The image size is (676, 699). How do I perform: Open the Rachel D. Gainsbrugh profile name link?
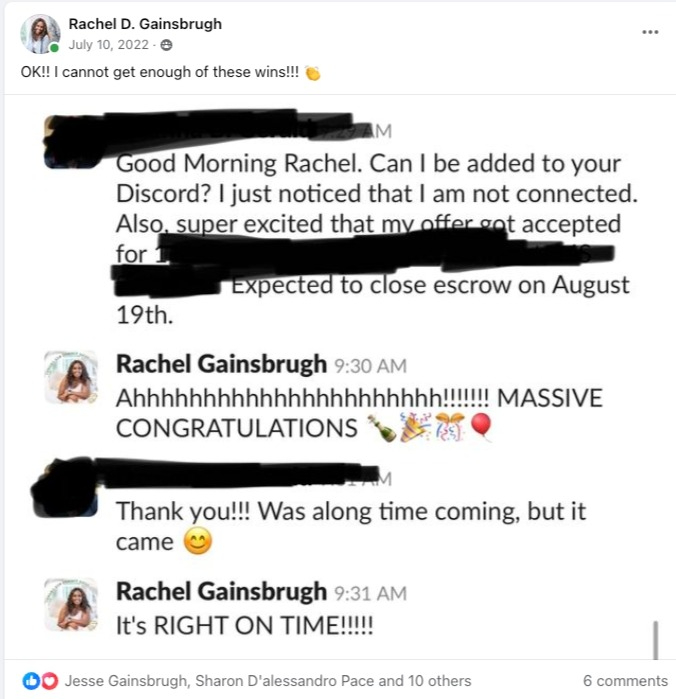[145, 24]
